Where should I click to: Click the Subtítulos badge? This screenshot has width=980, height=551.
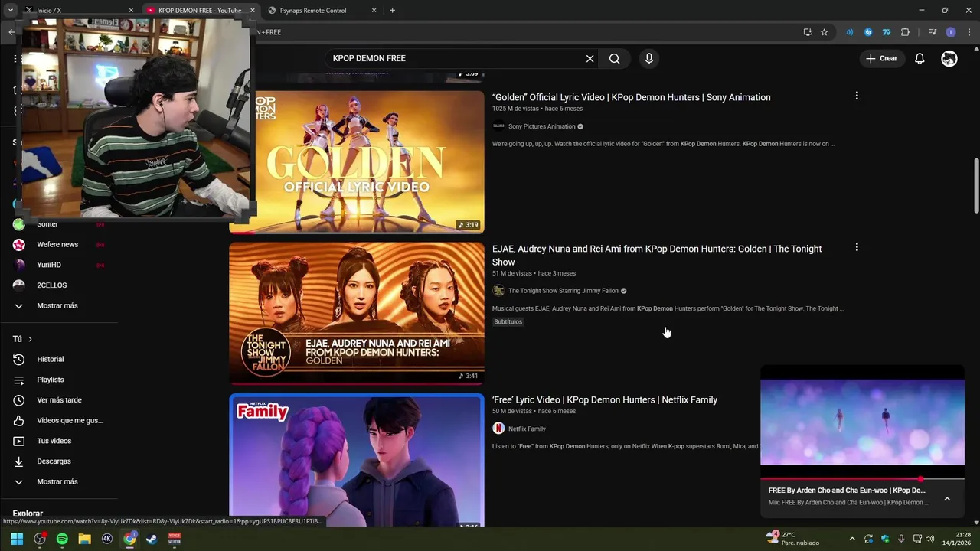tap(508, 322)
